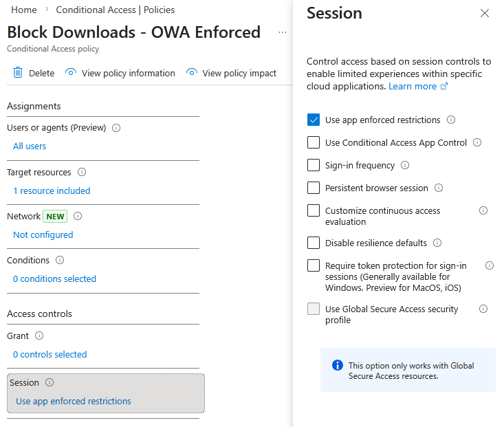Open the ellipsis menu beside policy title

click(x=282, y=32)
